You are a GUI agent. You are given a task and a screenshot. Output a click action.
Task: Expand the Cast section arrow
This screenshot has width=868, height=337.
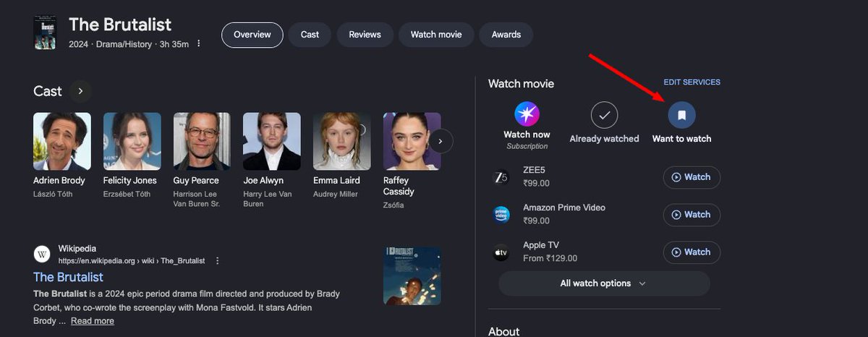point(80,91)
